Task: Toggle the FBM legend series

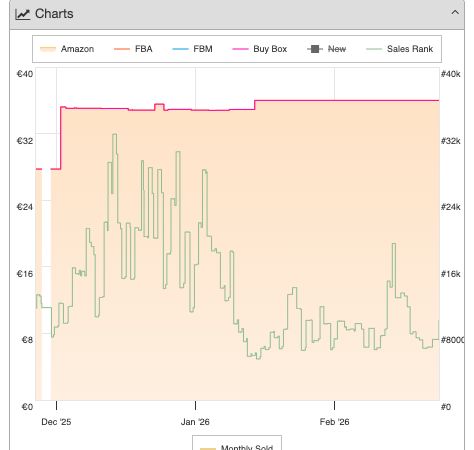Action: click(x=192, y=49)
